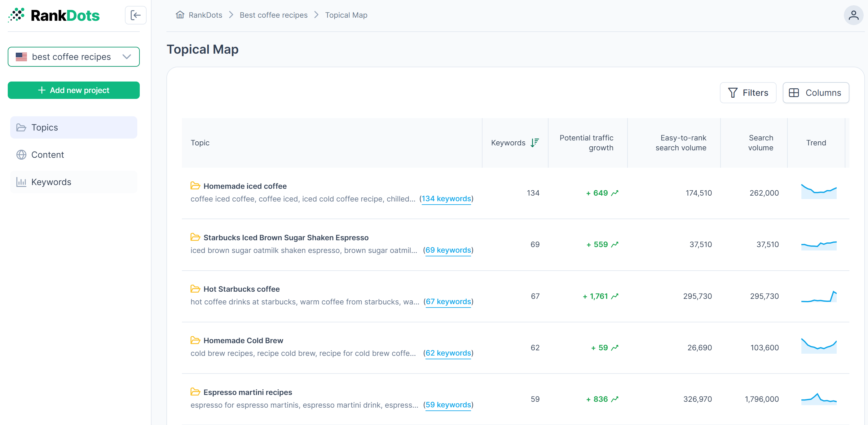The height and width of the screenshot is (425, 868).
Task: Open the Columns selector
Action: 816,93
